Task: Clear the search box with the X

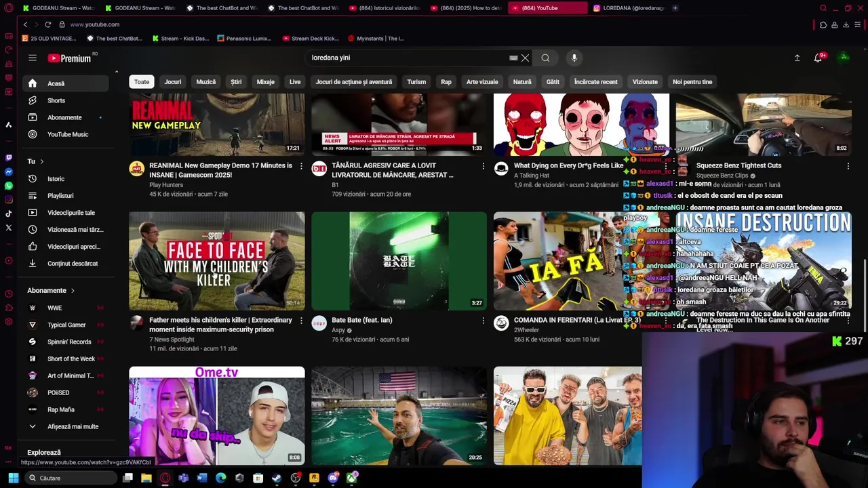Action: [x=525, y=58]
